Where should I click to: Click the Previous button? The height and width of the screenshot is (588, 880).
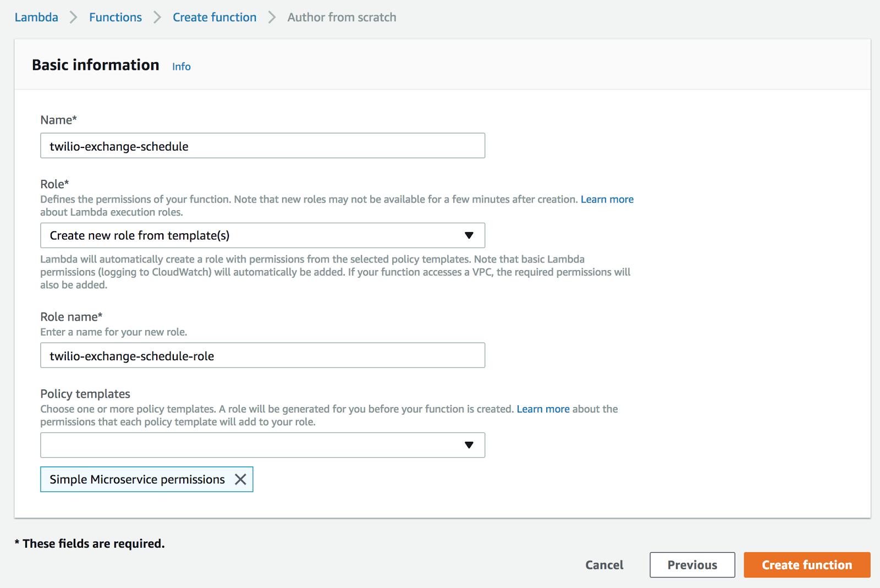point(692,565)
